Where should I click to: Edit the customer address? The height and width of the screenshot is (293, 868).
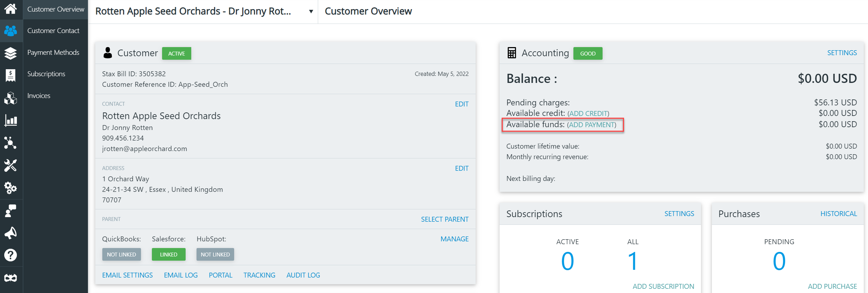[462, 168]
